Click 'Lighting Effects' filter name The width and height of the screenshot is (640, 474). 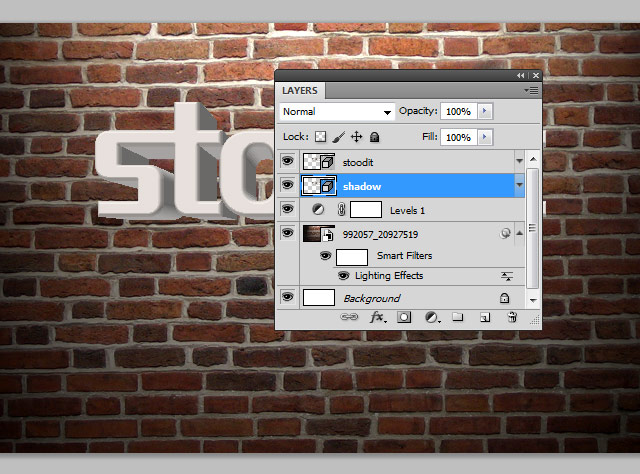tap(389, 276)
